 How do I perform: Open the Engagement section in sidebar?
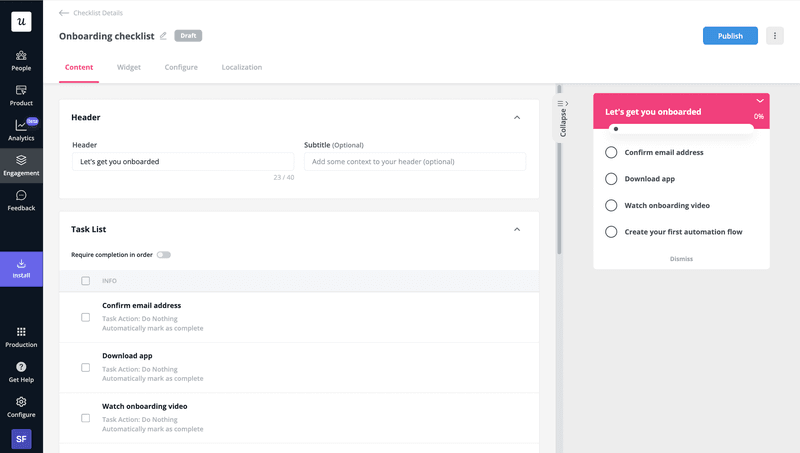click(x=21, y=165)
